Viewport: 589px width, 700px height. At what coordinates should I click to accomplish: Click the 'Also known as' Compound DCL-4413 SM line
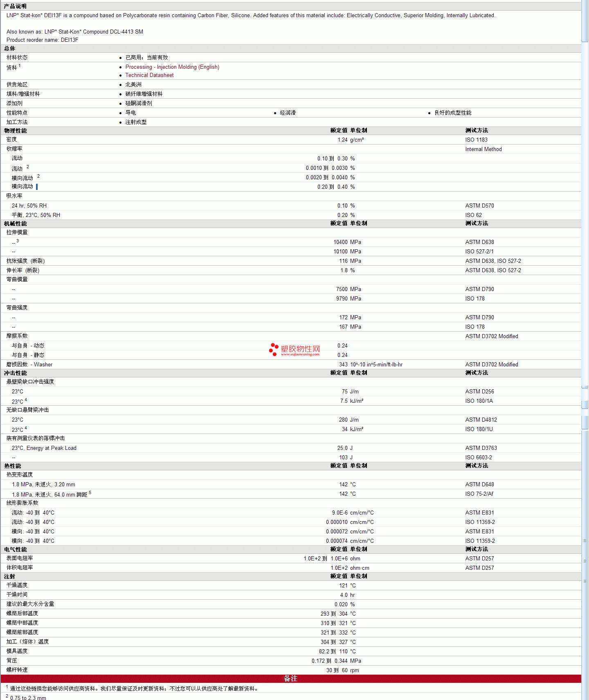tap(75, 32)
